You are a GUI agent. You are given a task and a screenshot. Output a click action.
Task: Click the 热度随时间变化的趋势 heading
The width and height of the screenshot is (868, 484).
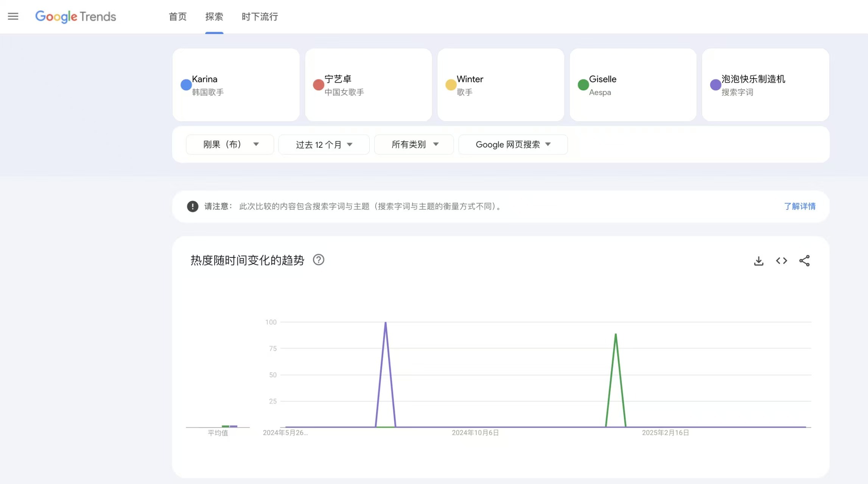coord(247,260)
